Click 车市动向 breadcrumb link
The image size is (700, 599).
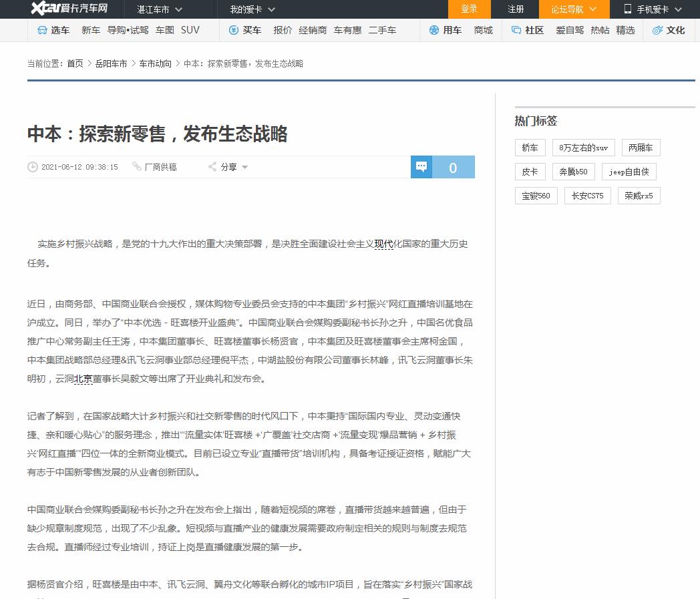click(155, 64)
